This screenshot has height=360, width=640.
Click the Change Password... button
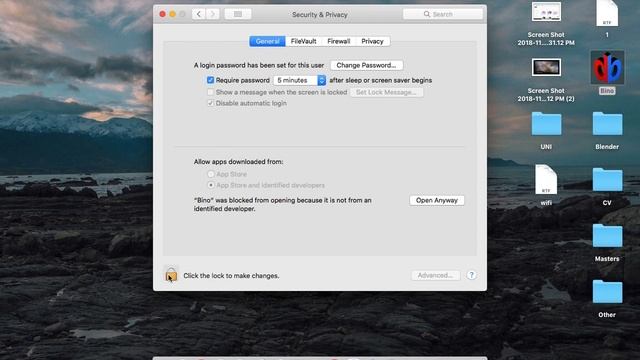click(366, 65)
